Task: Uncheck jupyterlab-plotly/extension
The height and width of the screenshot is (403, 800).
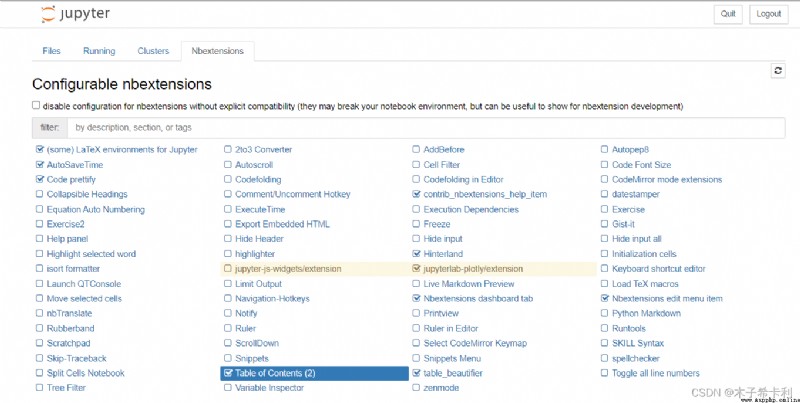Action: pos(416,268)
